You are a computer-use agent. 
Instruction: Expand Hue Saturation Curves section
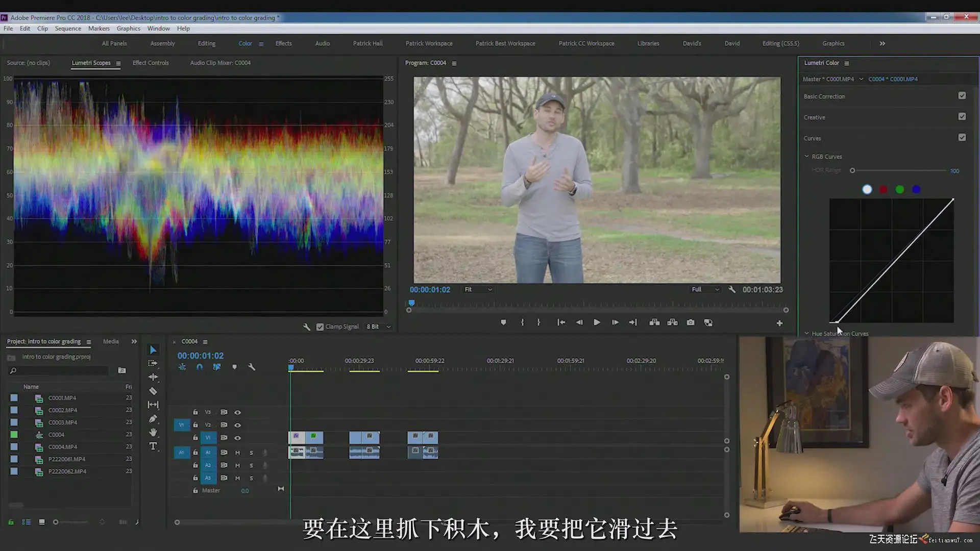(806, 333)
